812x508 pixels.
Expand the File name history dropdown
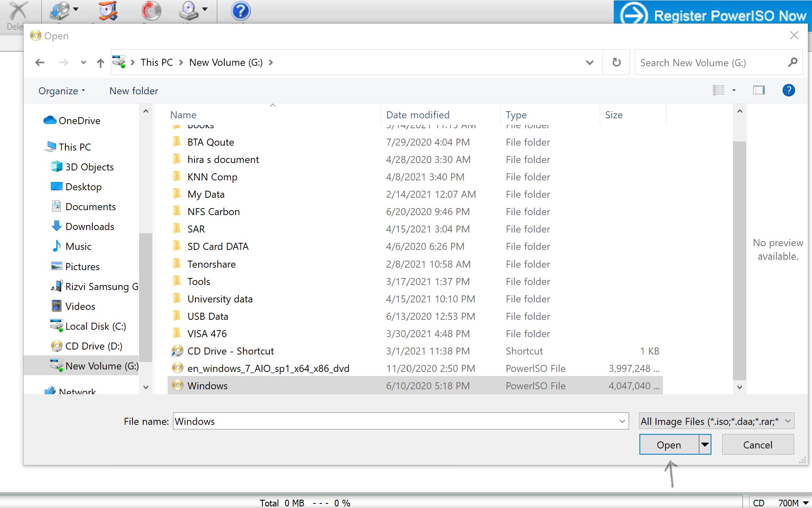coord(622,422)
